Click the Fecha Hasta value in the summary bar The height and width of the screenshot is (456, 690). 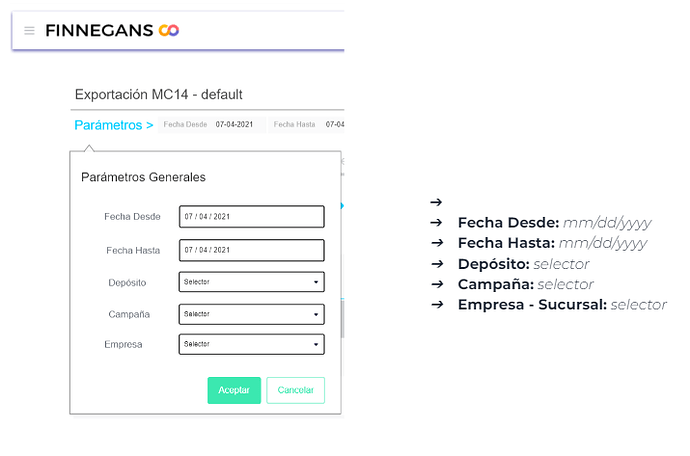click(334, 125)
